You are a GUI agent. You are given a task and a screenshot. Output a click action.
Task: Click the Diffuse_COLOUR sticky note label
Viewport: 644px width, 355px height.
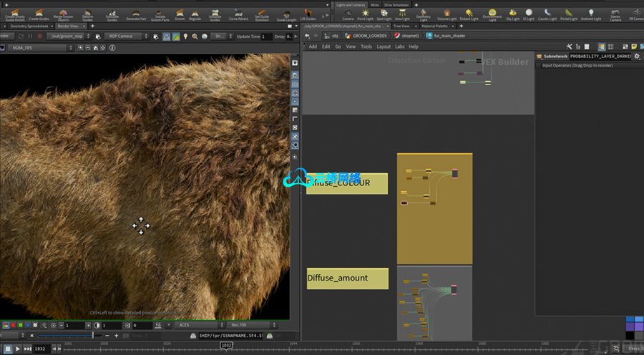click(347, 183)
